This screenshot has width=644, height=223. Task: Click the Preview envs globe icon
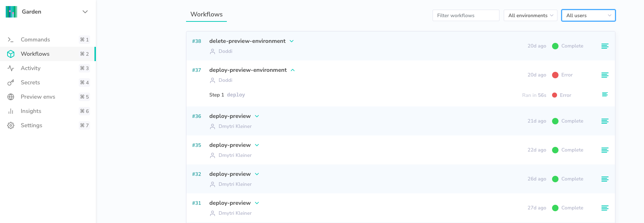click(x=11, y=97)
